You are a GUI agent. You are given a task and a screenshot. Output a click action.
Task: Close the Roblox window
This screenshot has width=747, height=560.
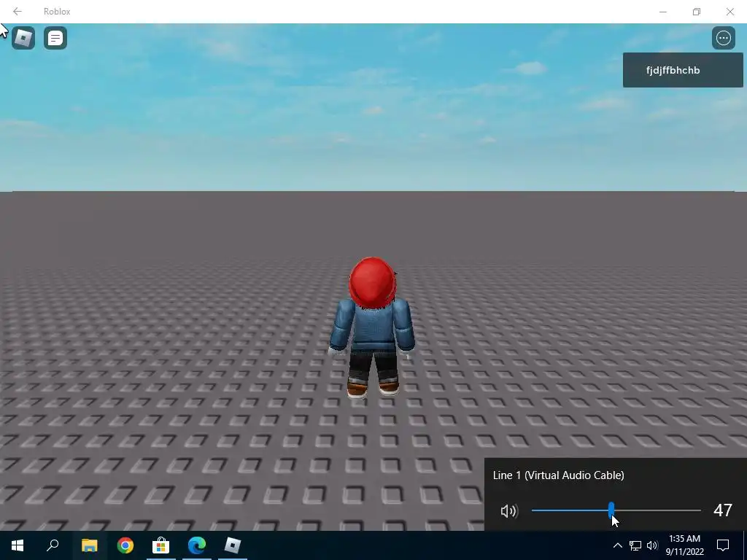coord(729,12)
